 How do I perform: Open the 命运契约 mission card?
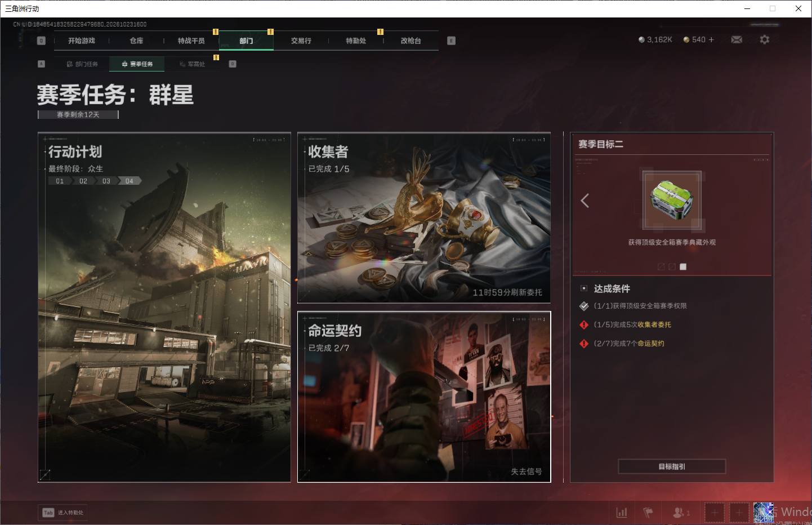click(x=424, y=397)
